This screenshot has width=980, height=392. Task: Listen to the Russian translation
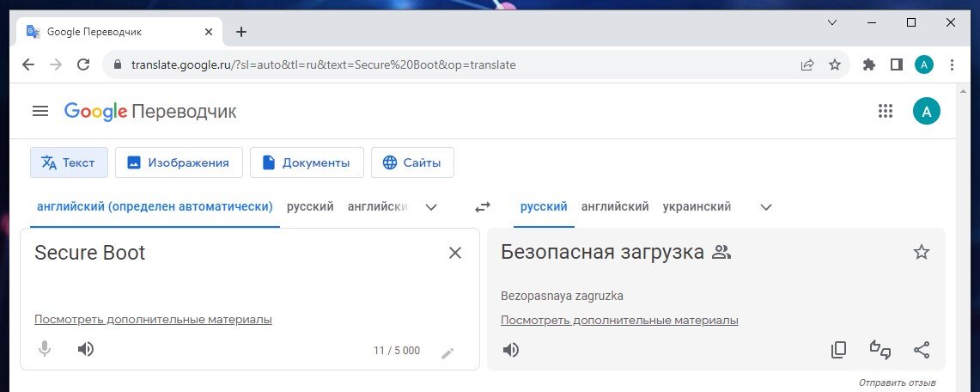coord(511,350)
